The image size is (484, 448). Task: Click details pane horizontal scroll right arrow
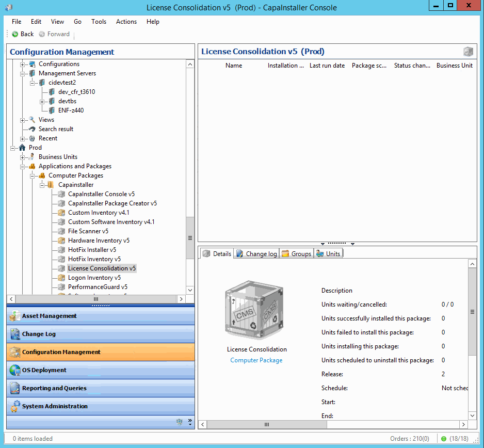pyautogui.click(x=463, y=425)
